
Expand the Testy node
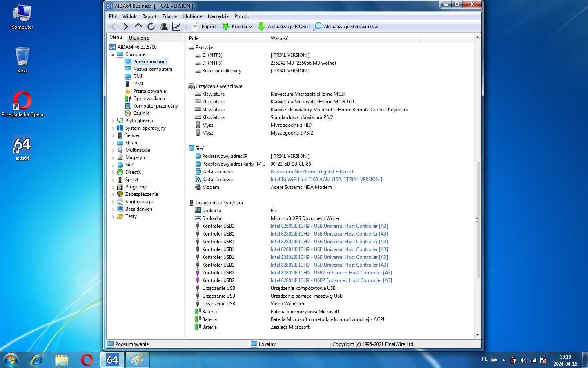tap(113, 216)
